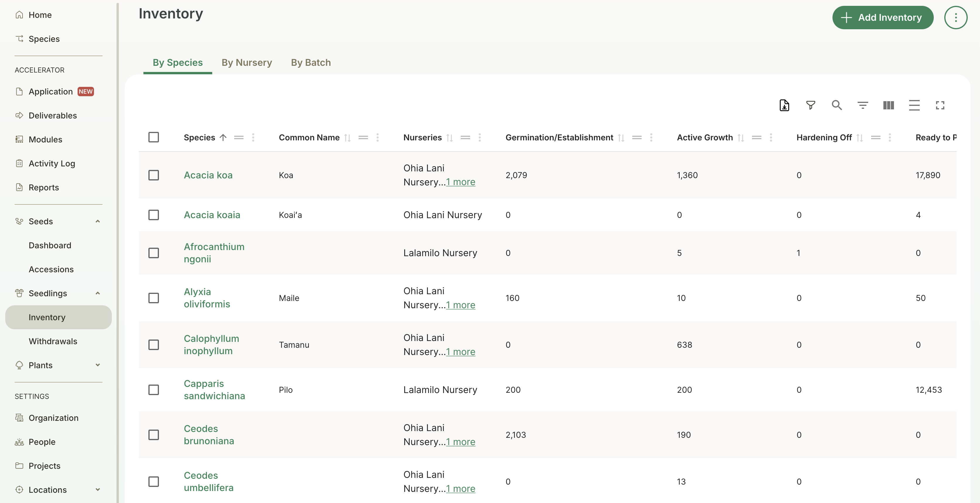The image size is (980, 503).
Task: Tick the Capparis sandwichiana checkbox
Action: pos(154,390)
